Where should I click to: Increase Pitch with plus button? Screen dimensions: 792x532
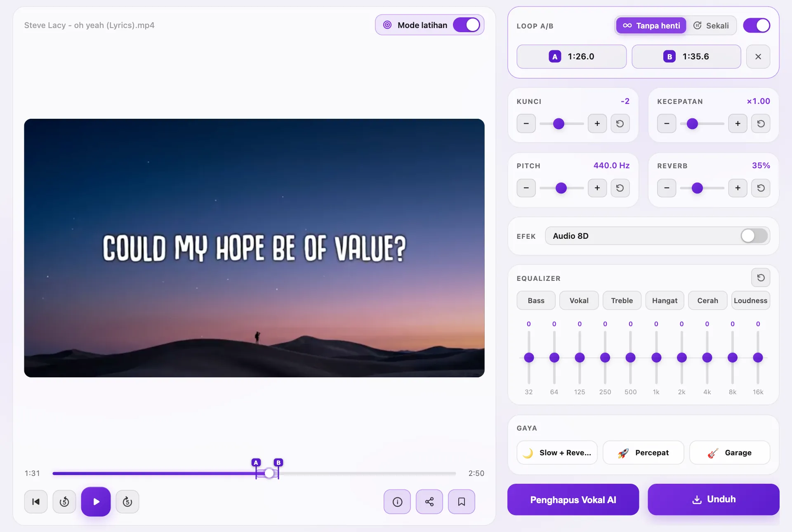[597, 188]
